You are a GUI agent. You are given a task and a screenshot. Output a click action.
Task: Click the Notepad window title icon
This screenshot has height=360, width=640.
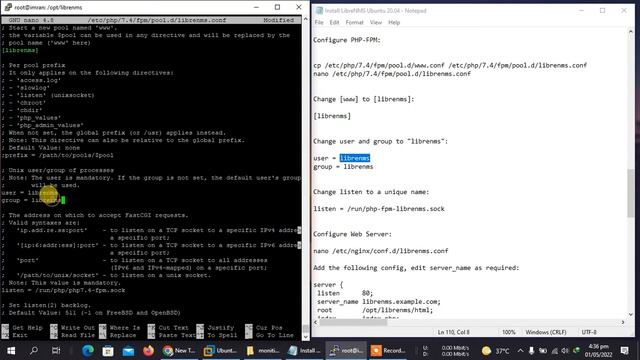coord(320,11)
